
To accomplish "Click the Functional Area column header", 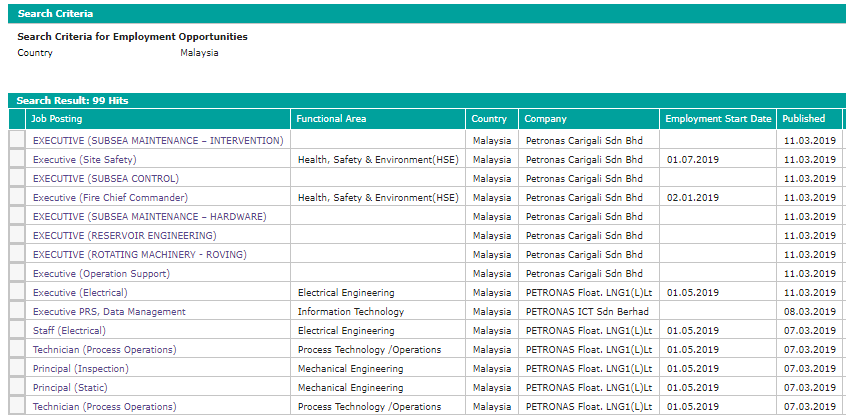I will (x=331, y=119).
